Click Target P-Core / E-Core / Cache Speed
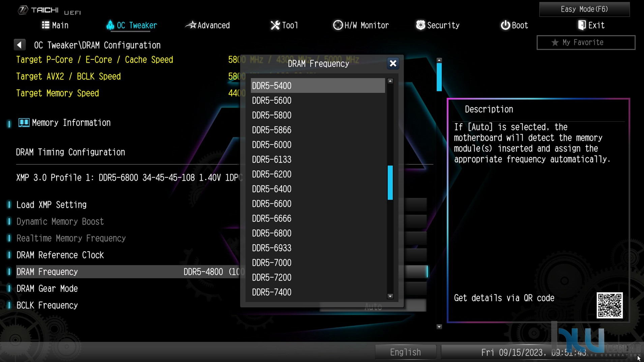This screenshot has height=362, width=644. click(x=95, y=60)
